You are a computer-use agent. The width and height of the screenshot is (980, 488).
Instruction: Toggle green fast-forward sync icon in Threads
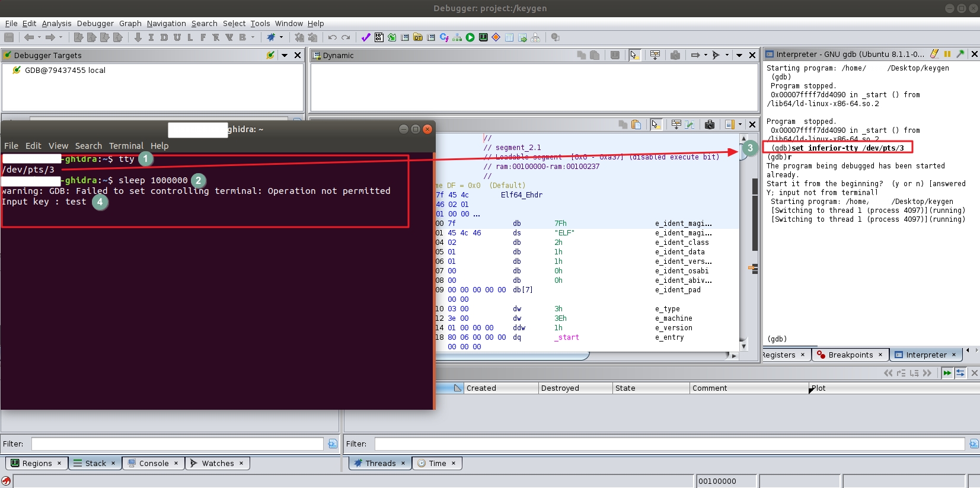point(947,373)
